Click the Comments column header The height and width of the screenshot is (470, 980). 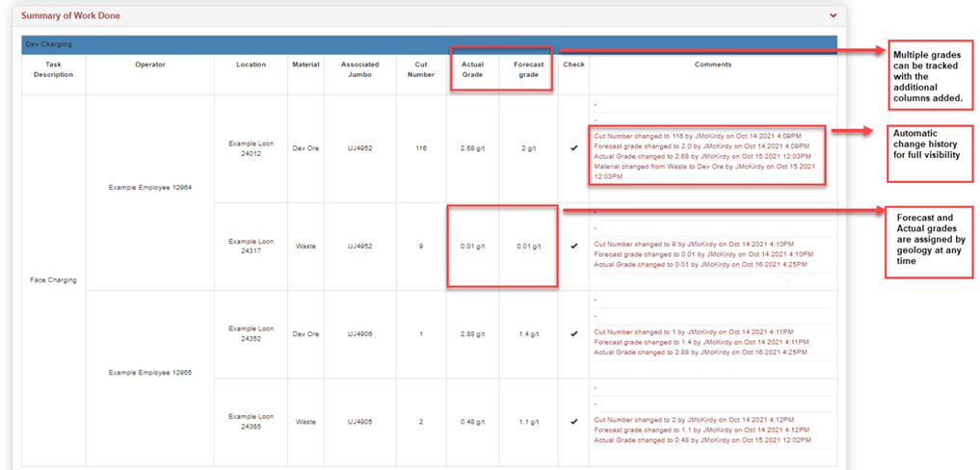click(713, 65)
